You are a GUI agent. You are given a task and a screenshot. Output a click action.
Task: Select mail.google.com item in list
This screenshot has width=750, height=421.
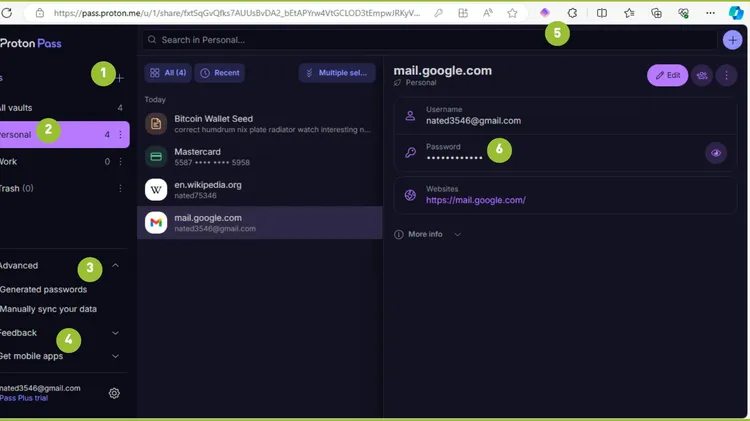[260, 223]
